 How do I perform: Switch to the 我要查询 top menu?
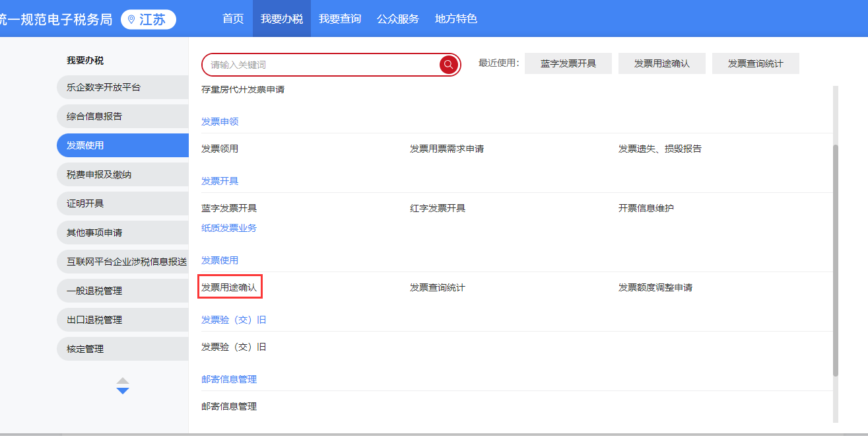pyautogui.click(x=339, y=19)
